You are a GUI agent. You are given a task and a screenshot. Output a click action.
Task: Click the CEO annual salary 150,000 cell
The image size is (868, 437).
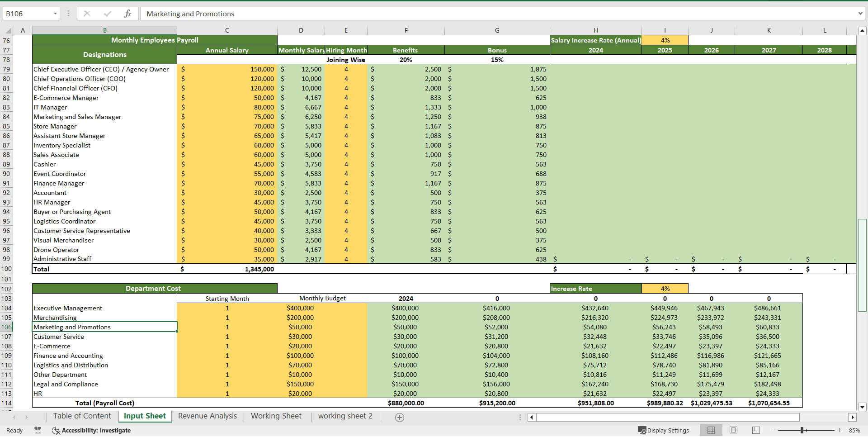point(227,69)
